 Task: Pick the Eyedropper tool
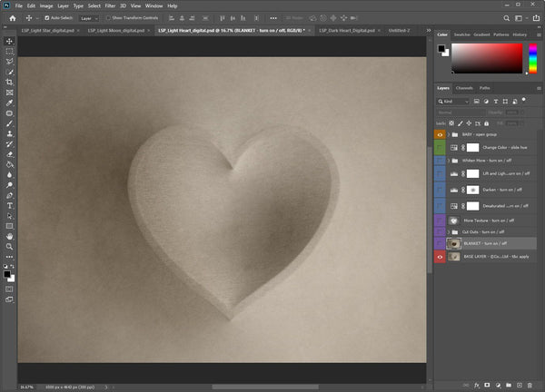coord(10,103)
